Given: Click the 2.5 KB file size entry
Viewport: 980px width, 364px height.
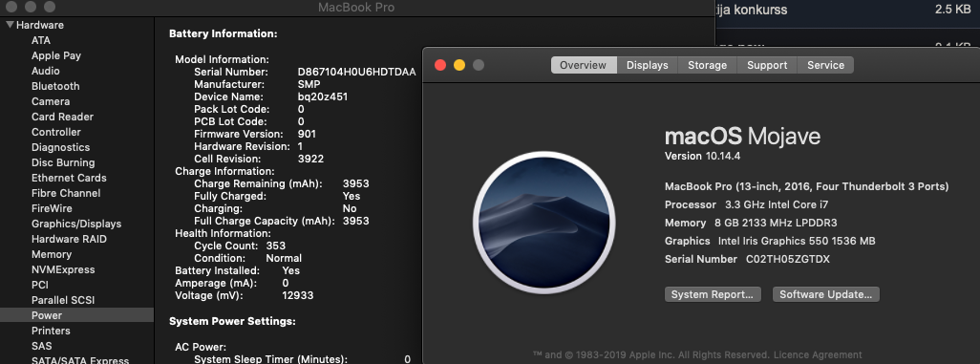Looking at the screenshot, I should coord(953,10).
